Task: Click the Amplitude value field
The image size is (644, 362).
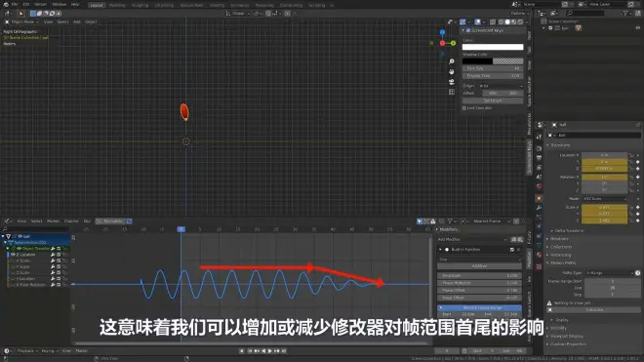Action: click(x=479, y=276)
